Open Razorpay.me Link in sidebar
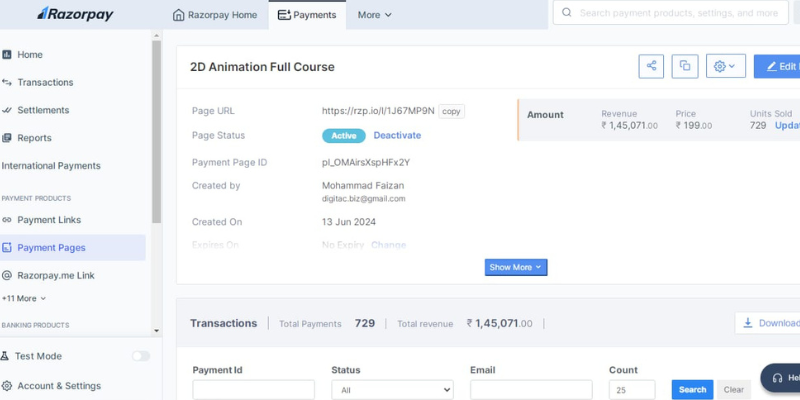The image size is (800, 400). (55, 275)
